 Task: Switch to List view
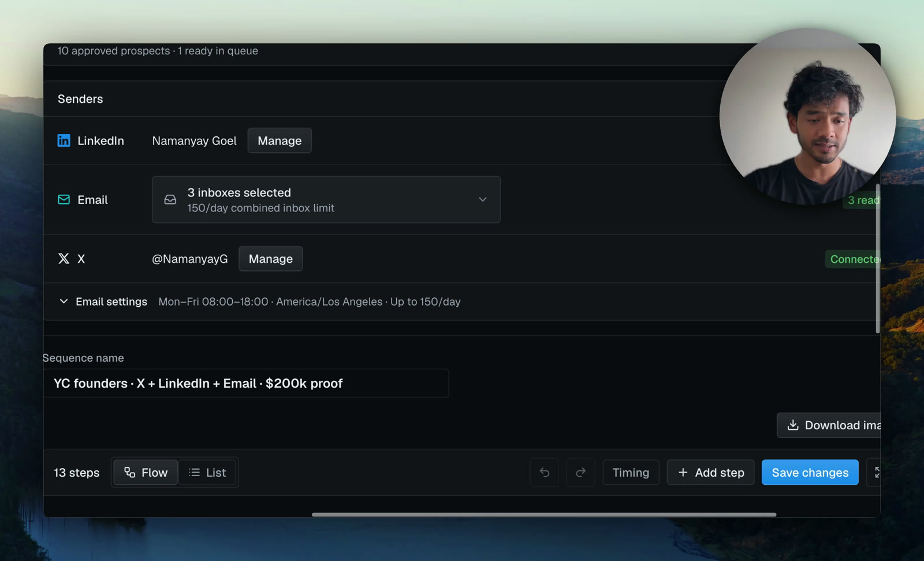[207, 473]
